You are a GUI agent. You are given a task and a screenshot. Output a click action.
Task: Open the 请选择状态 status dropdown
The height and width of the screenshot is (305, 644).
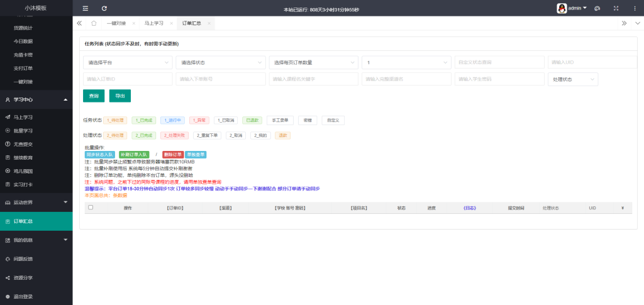point(220,63)
